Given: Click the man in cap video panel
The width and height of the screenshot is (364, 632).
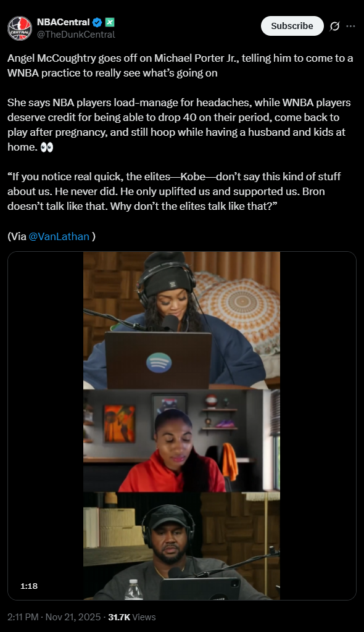Looking at the screenshot, I should pos(181,546).
